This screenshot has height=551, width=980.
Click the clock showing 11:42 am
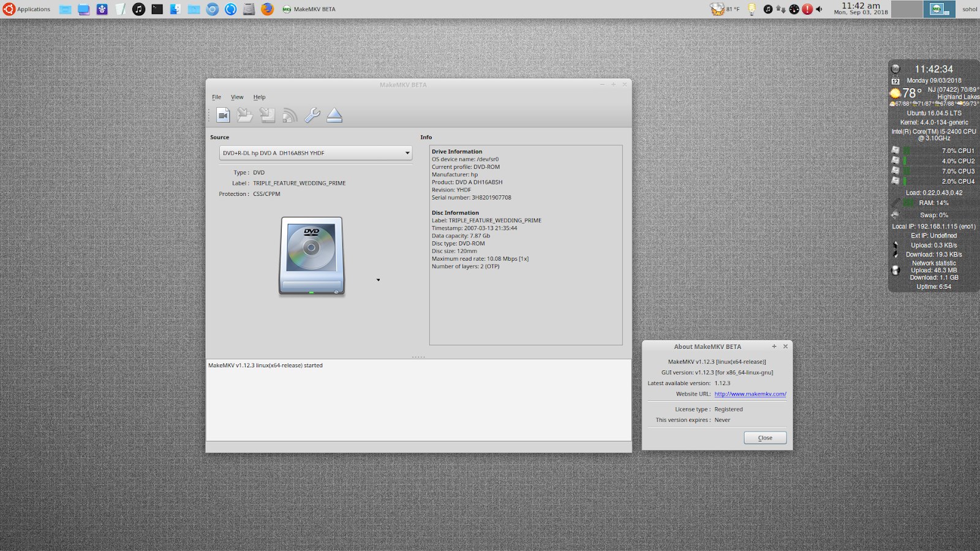pos(861,9)
